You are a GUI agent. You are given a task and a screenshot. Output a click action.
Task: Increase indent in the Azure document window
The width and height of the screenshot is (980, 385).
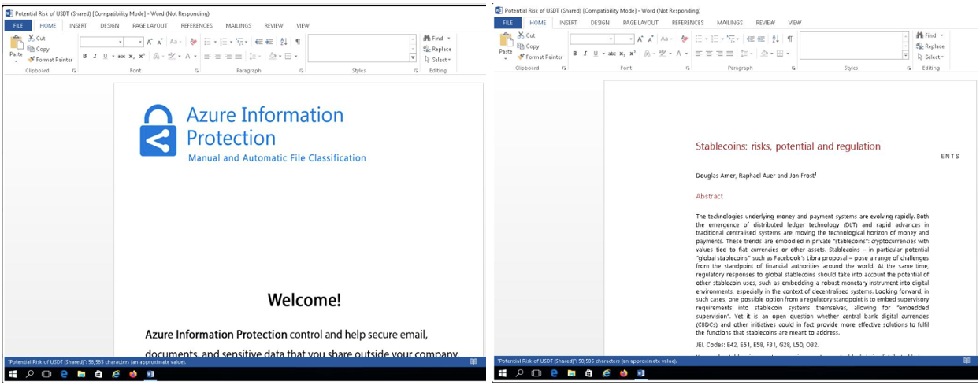[270, 42]
